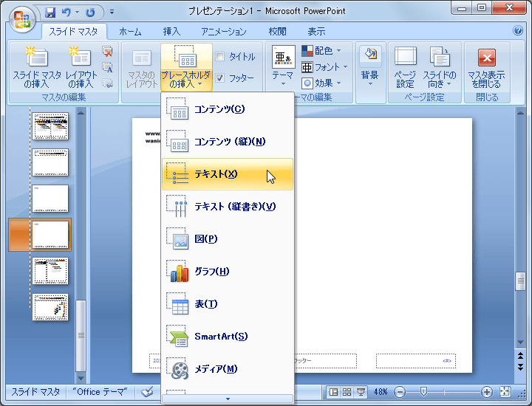The width and height of the screenshot is (532, 406).
Task: Expand the placeholder menu with bottom arrow
Action: click(228, 399)
